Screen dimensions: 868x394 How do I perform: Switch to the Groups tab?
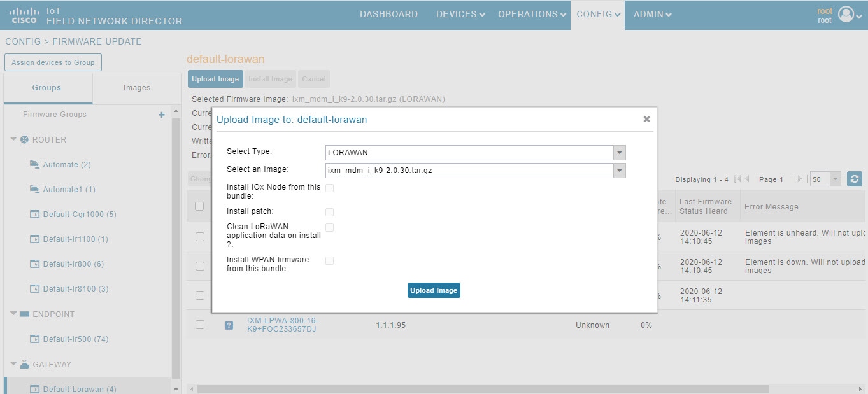click(47, 88)
